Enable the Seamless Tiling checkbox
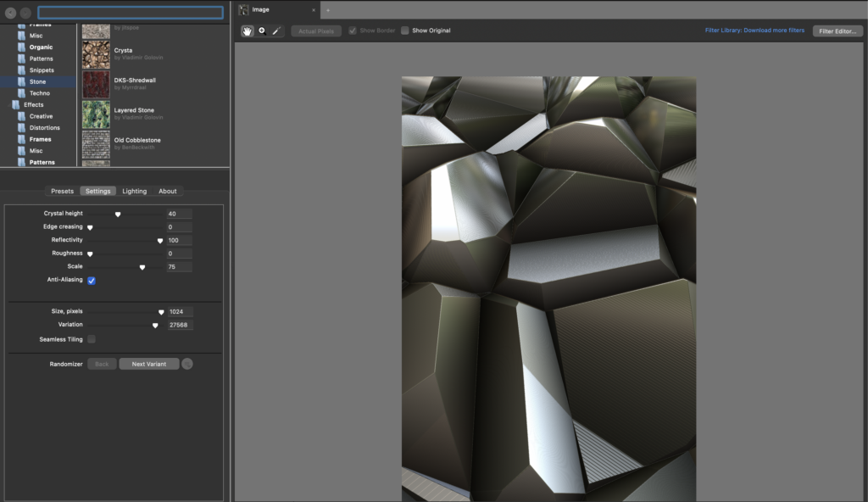This screenshot has height=502, width=868. click(92, 339)
